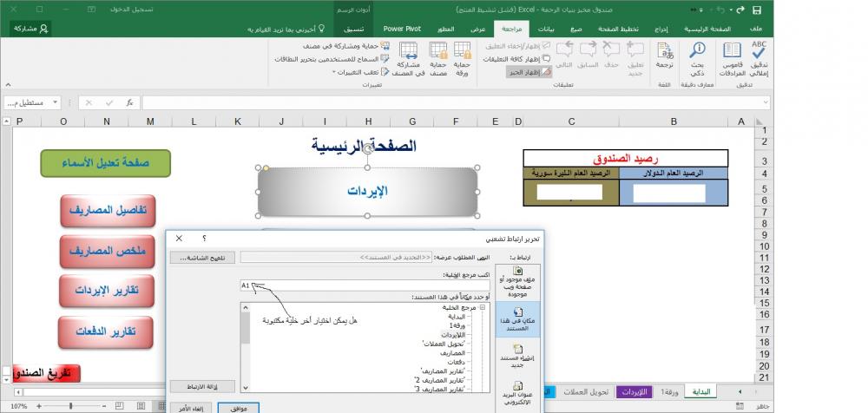Viewport: 868px width, 413px height.
Task: Click the Smart Lookup (بحث ذكي) icon
Action: pos(695,52)
